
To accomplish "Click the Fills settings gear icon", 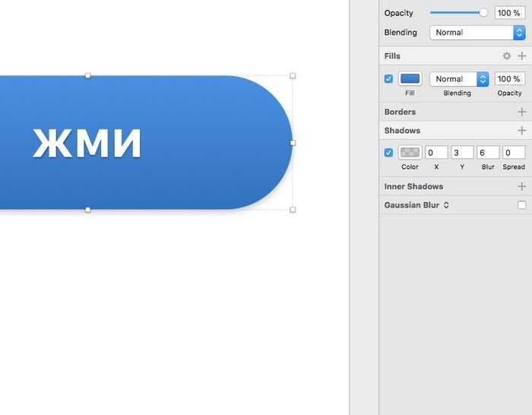I will pyautogui.click(x=507, y=56).
